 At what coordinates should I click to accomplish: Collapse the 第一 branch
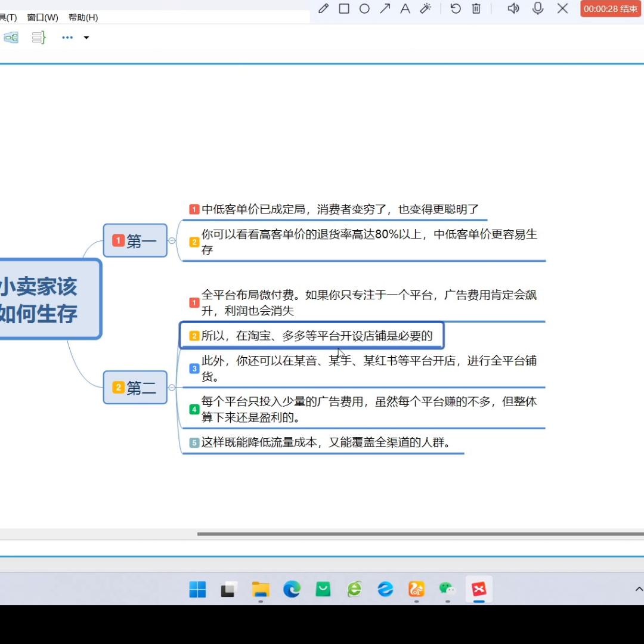172,241
